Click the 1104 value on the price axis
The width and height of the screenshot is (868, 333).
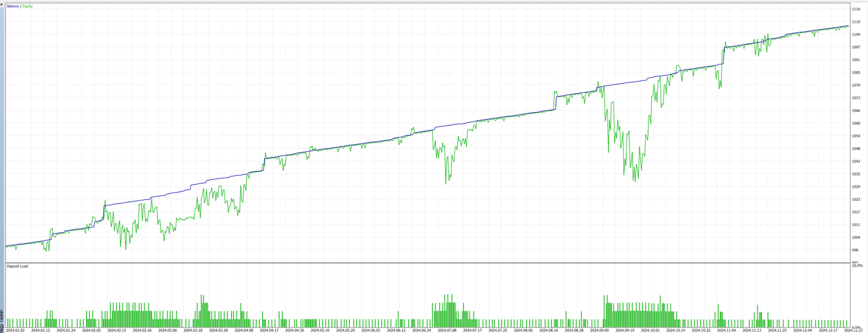(856, 34)
